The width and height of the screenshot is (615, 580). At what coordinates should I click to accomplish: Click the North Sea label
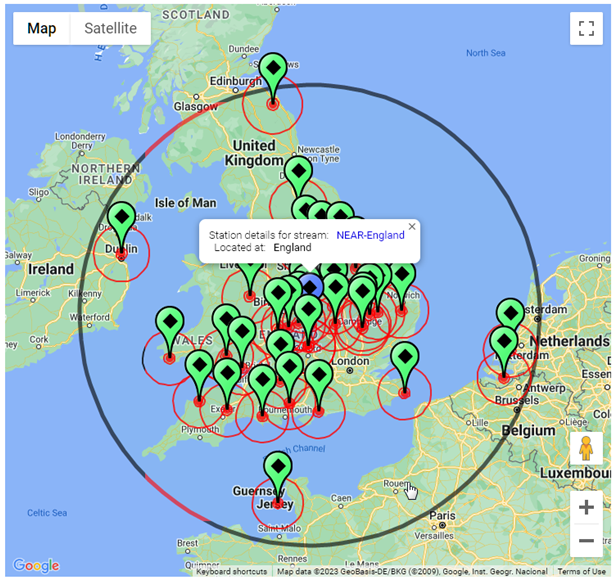pyautogui.click(x=486, y=53)
